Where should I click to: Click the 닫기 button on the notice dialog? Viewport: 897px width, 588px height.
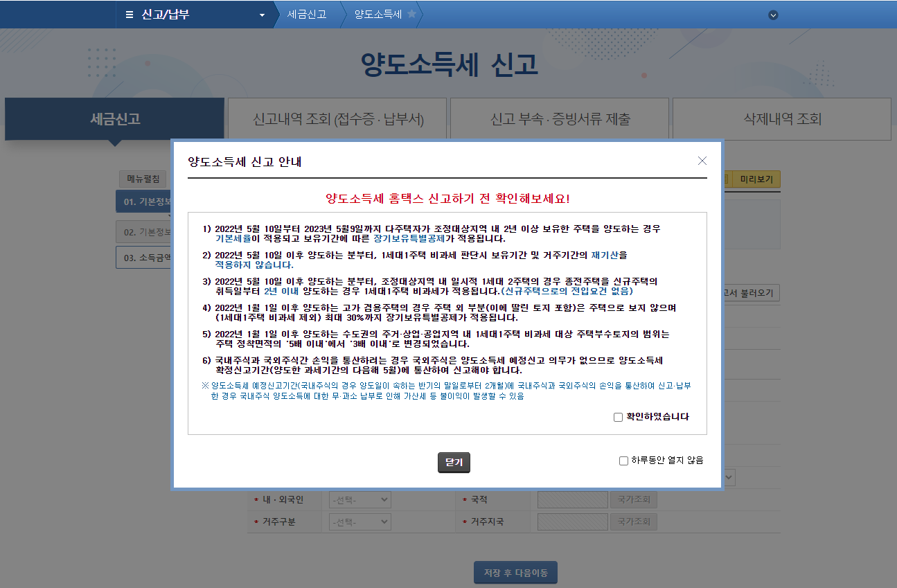point(454,462)
